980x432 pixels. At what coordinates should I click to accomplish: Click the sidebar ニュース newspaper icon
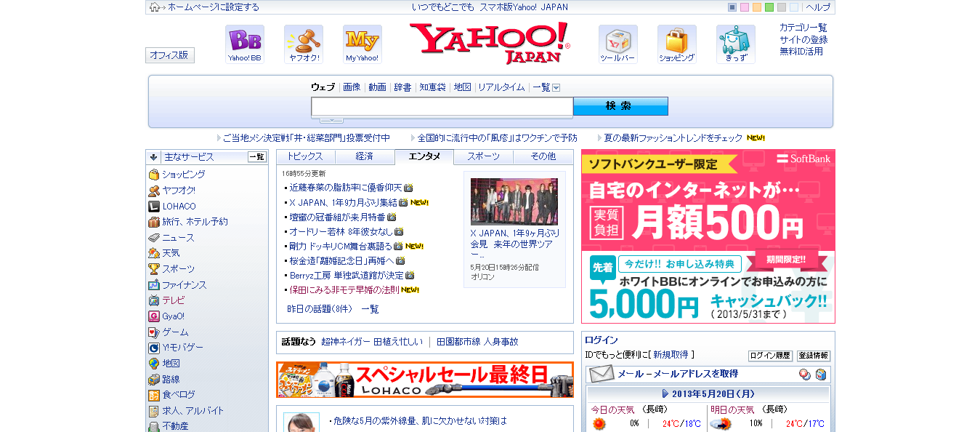coord(154,238)
